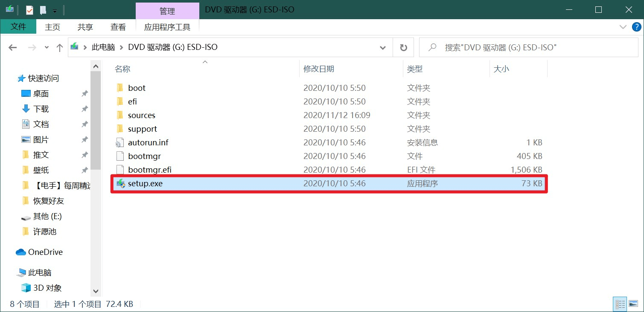Click the DVD drive icon in the address bar

73,47
